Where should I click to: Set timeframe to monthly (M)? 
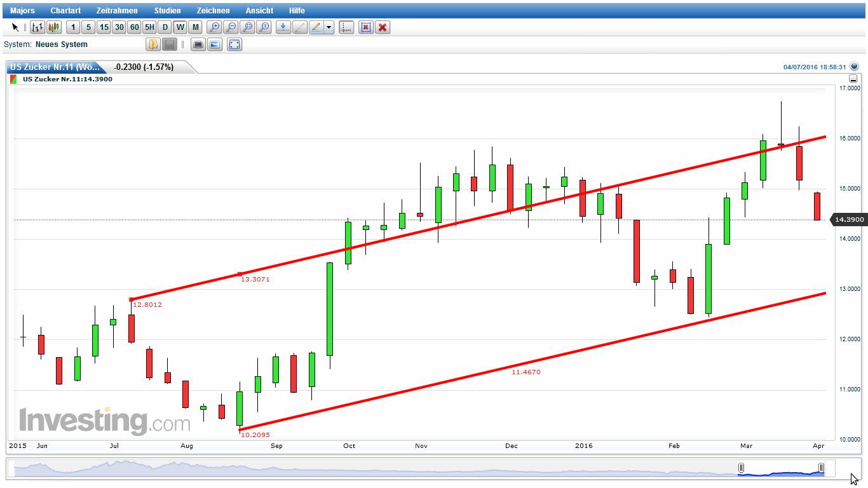[x=195, y=27]
